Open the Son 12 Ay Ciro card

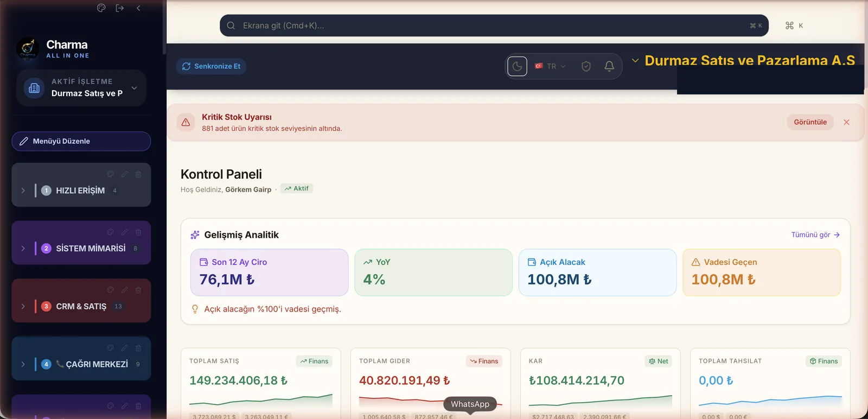coord(270,272)
